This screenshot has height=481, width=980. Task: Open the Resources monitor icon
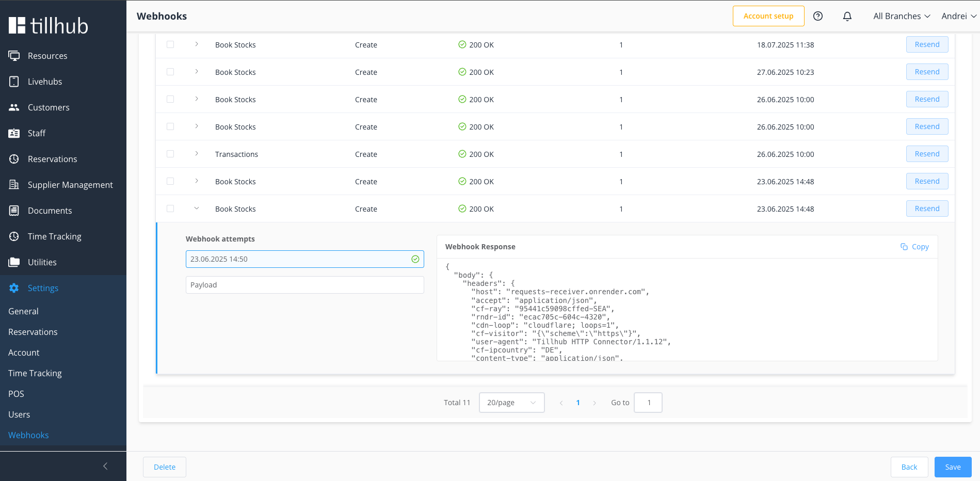pyautogui.click(x=14, y=56)
